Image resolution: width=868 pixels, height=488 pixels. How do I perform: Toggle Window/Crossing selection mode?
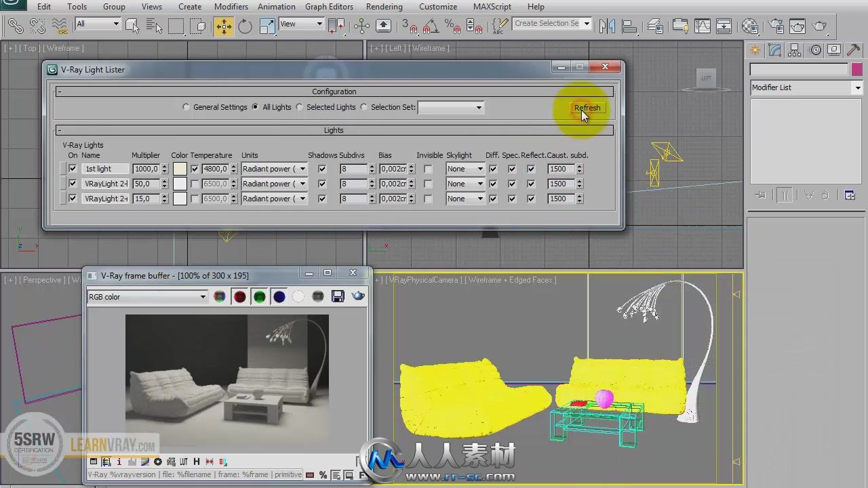point(198,26)
